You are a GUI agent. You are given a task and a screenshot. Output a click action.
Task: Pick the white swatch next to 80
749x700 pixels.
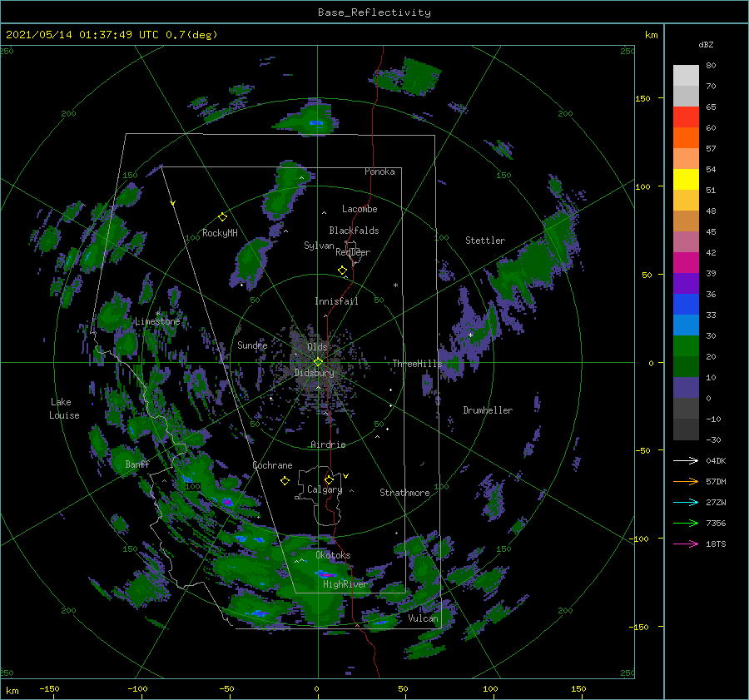click(x=686, y=76)
